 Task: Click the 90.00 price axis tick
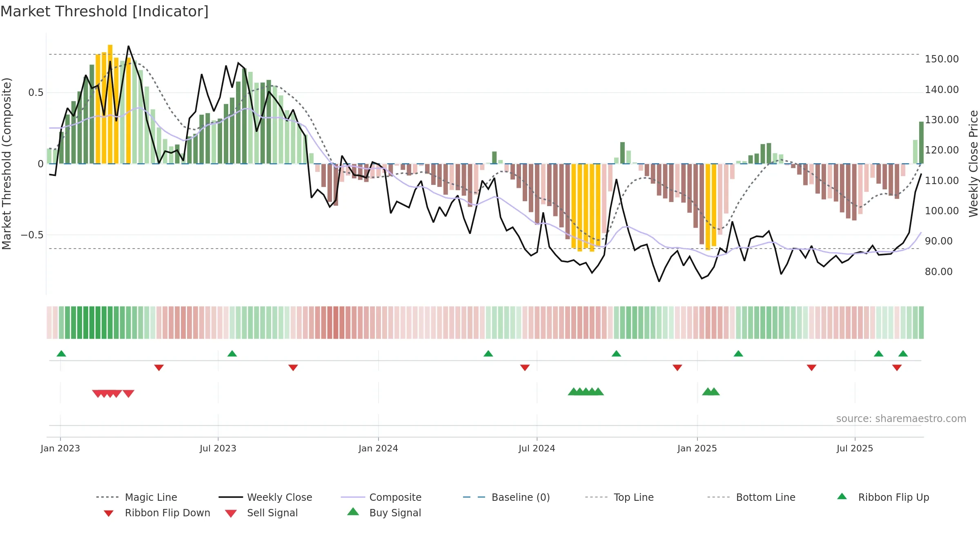(939, 241)
